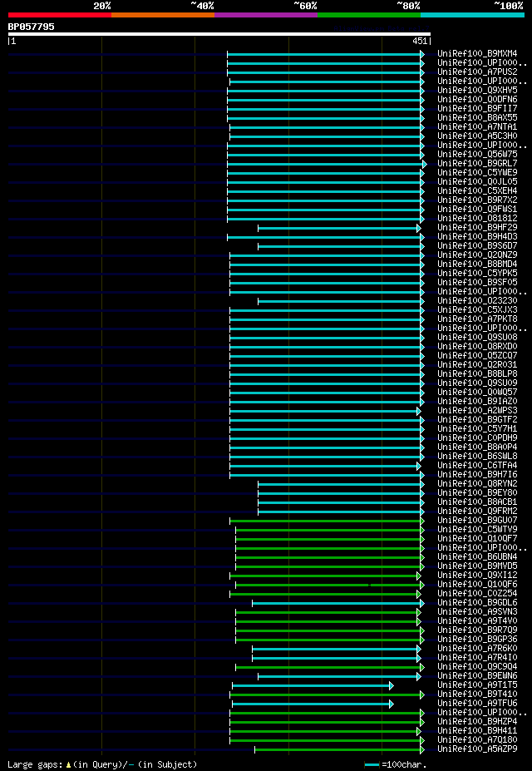Image resolution: width=532 pixels, height=771 pixels.
Task: Click arrowhead ending the C6TFA4 alignment
Action: [418, 466]
